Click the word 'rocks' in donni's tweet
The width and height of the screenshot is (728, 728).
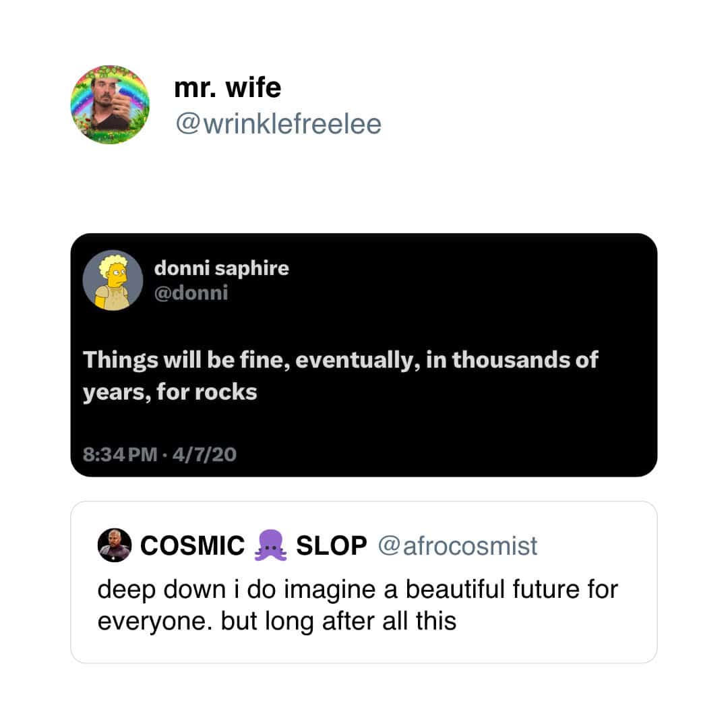[x=226, y=392]
